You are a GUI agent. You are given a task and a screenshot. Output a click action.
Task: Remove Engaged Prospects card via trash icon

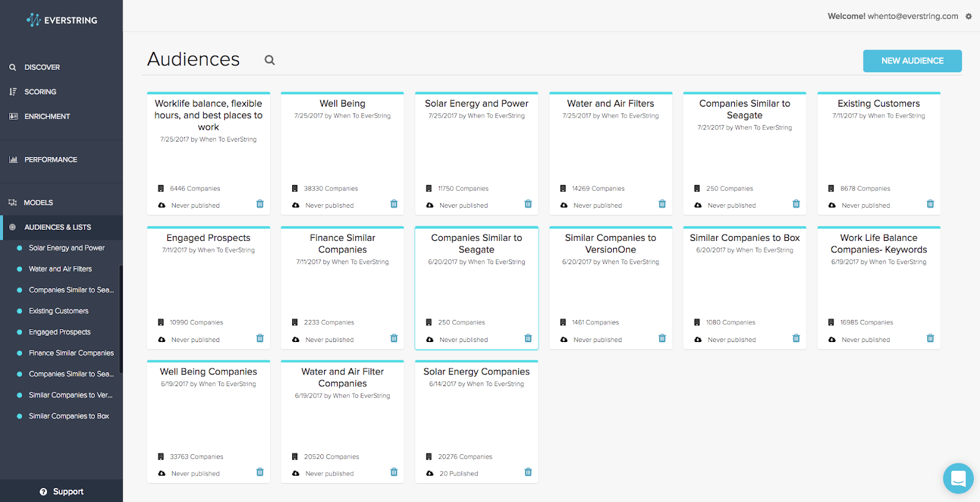[260, 338]
